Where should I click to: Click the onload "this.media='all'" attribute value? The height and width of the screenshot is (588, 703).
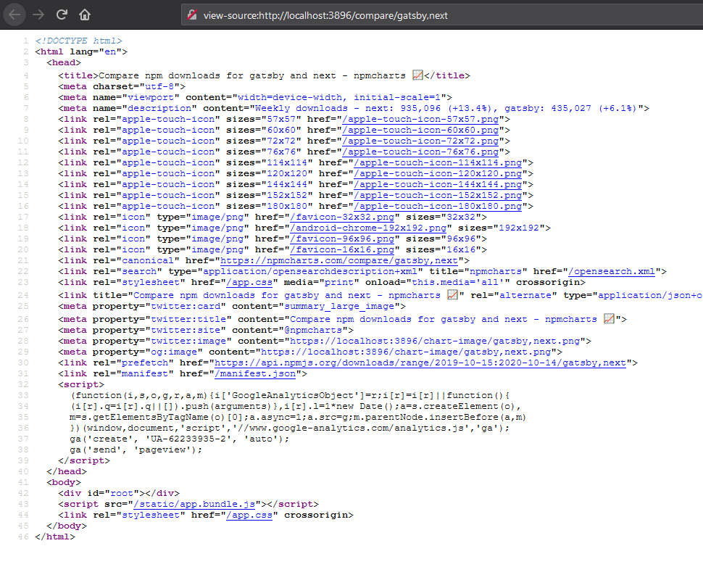(458, 283)
